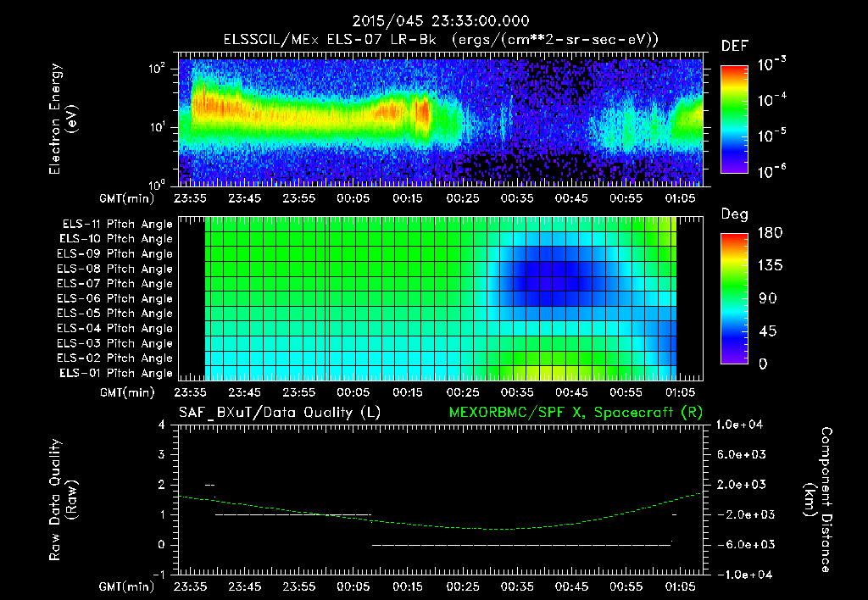Click 00:55 time tick under pitch angle panel
Image resolution: width=868 pixels, height=600 pixels.
pyautogui.click(x=626, y=392)
